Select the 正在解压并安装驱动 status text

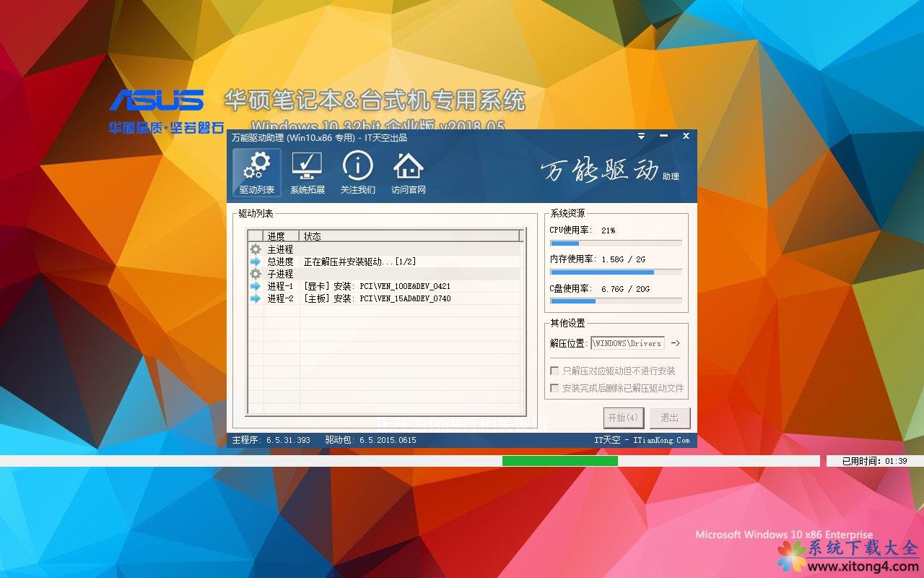click(x=359, y=262)
